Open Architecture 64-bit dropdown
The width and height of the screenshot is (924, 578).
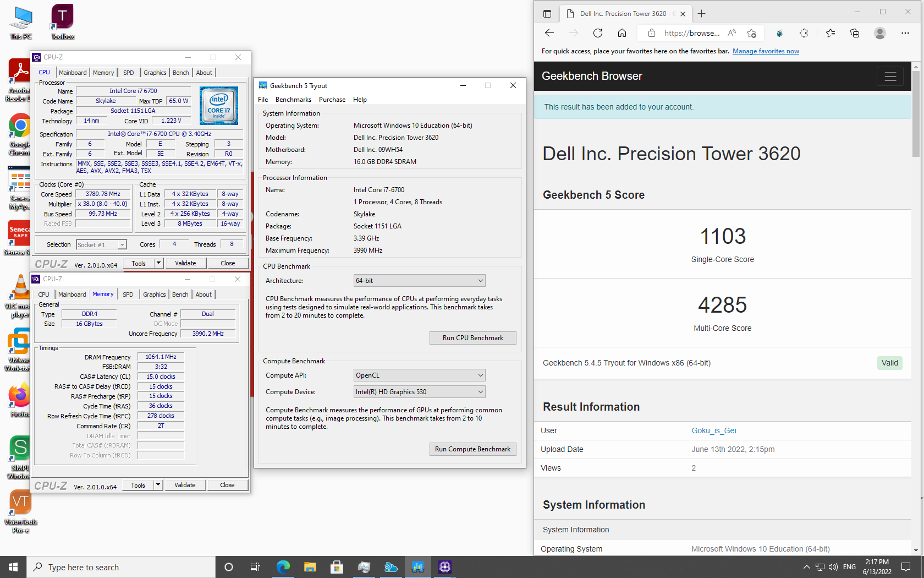pos(420,281)
